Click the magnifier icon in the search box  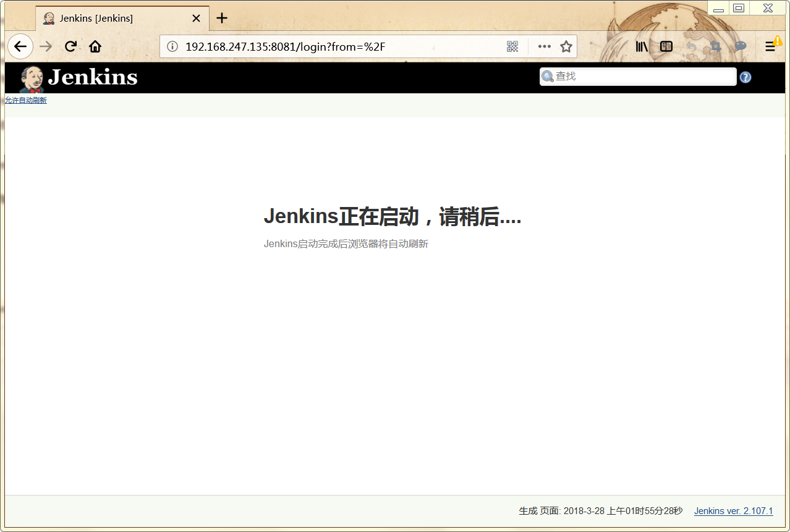pyautogui.click(x=548, y=77)
